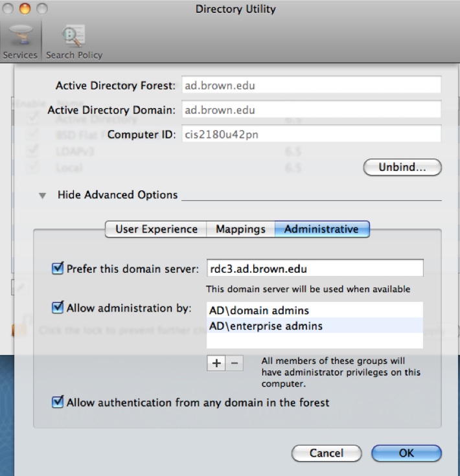Toggle Prefer this domain server checkbox
This screenshot has height=476, width=460.
[x=58, y=268]
